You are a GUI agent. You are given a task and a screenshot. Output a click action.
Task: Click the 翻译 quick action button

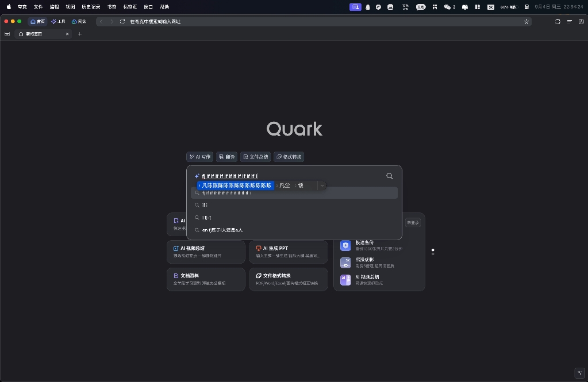tap(226, 157)
